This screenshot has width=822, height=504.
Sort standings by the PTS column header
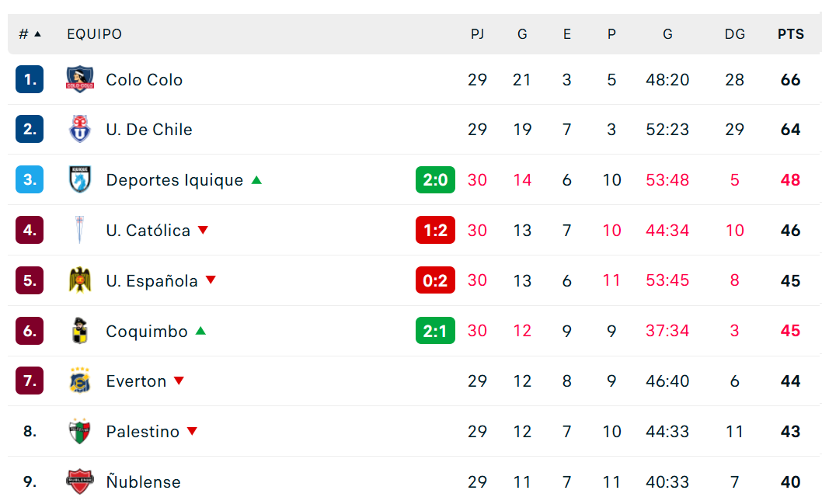point(791,34)
